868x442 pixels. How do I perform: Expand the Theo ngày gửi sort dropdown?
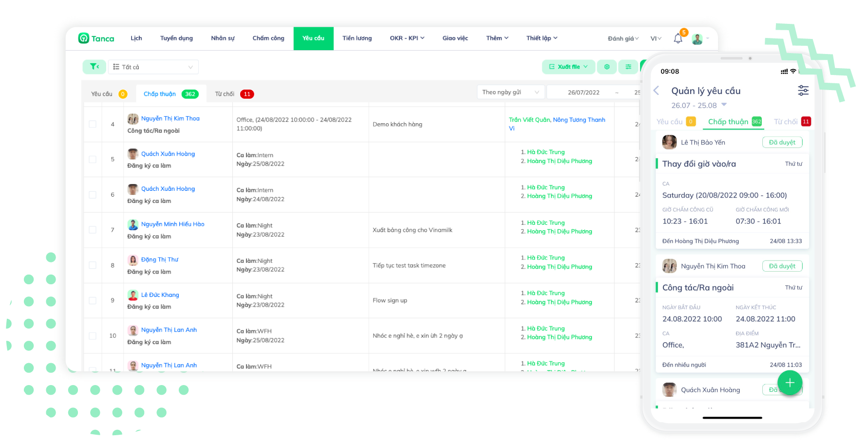coord(510,92)
